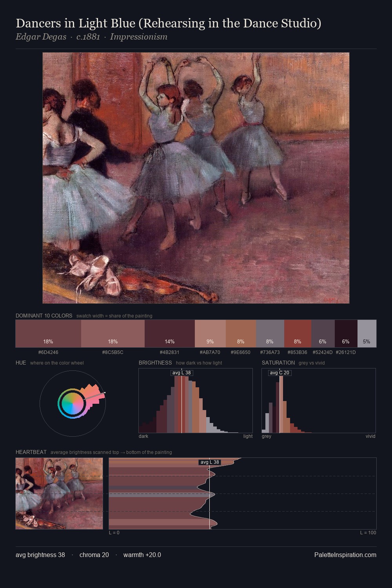Click the '#52424D' hex code text

(x=323, y=352)
